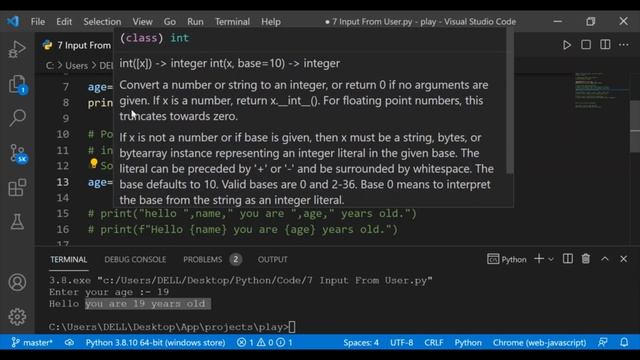
Task: Change encoding via UTF-8
Action: click(401, 342)
